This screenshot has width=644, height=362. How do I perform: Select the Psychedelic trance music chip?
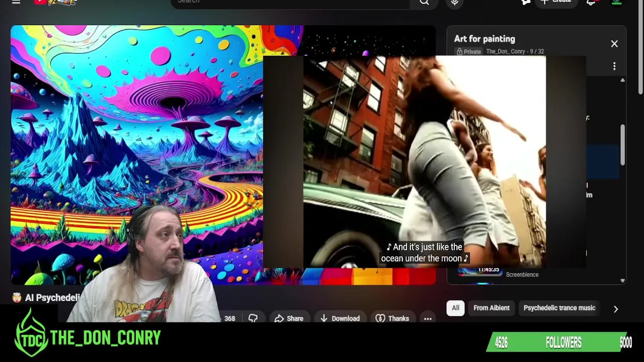[x=559, y=308]
